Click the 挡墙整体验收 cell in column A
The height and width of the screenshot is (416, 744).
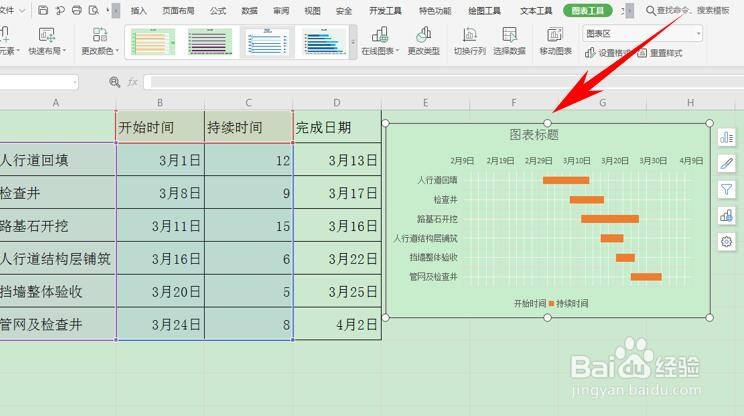pyautogui.click(x=57, y=291)
